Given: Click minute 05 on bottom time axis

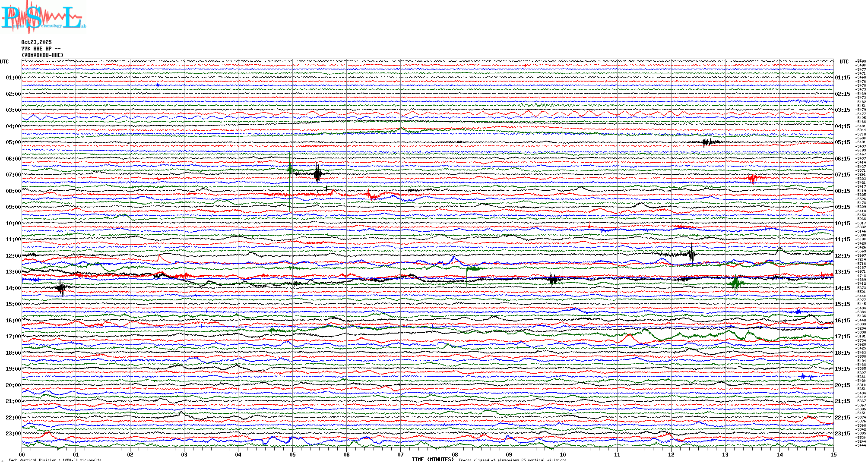Looking at the screenshot, I should 292,455.
